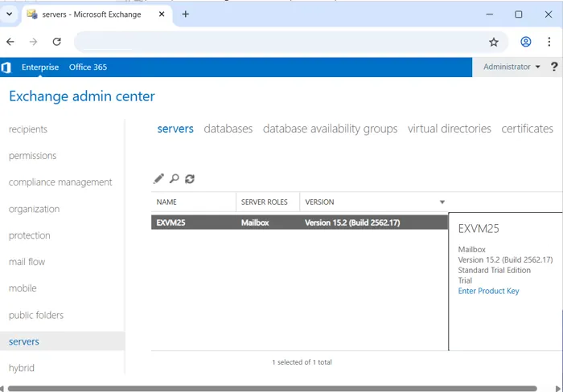
Task: Open mobile in the left menu
Action: point(23,288)
